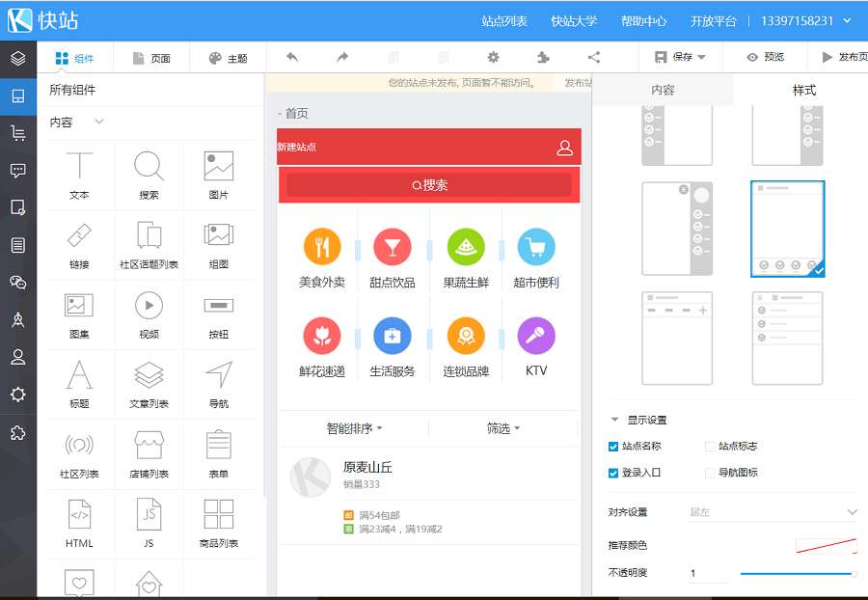Open 快站大学 link
Viewport: 868px width, 600px height.
574,21
